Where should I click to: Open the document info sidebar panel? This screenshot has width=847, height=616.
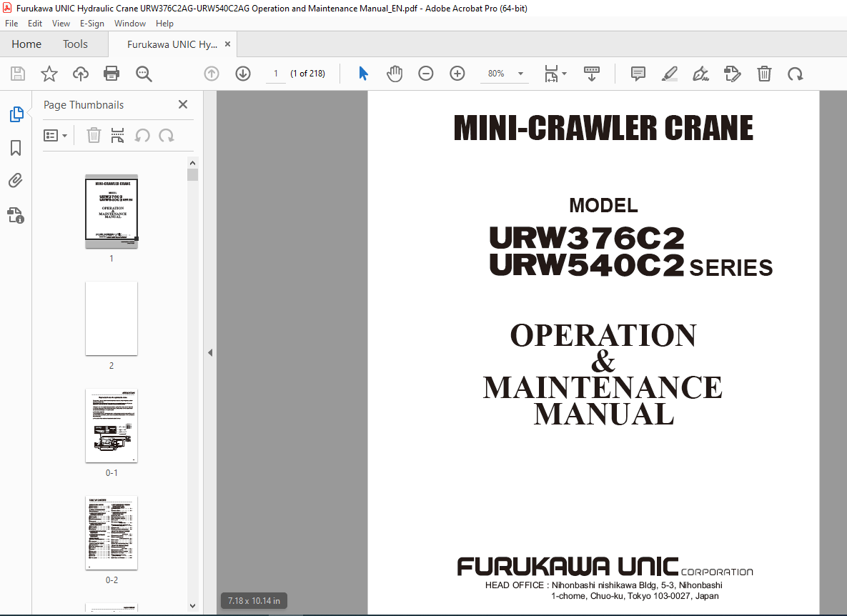[16, 215]
